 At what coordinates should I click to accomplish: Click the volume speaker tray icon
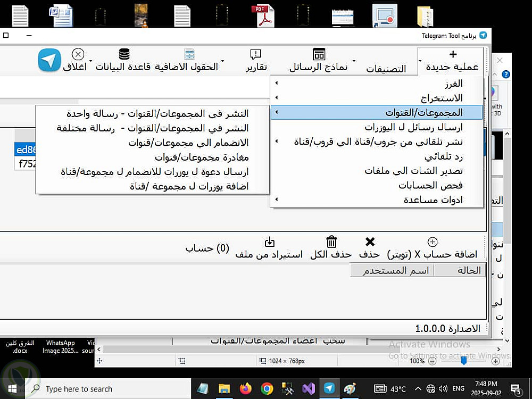click(443, 389)
